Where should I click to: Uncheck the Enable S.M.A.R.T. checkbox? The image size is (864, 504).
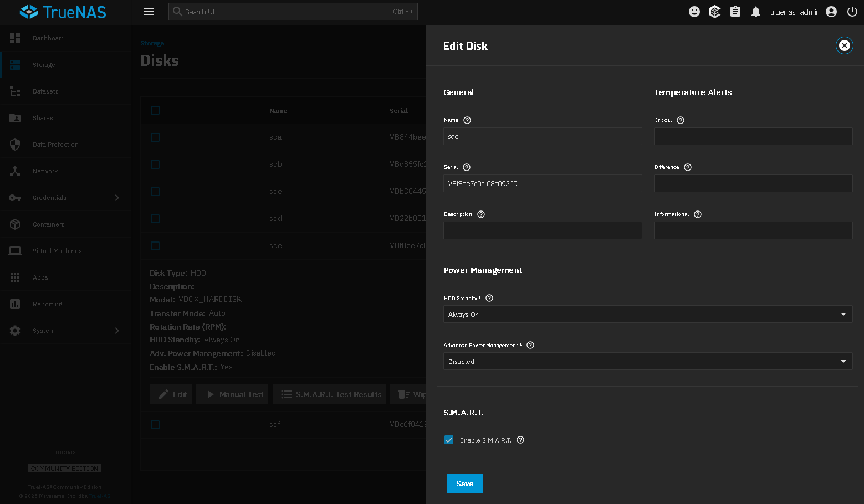pyautogui.click(x=449, y=440)
